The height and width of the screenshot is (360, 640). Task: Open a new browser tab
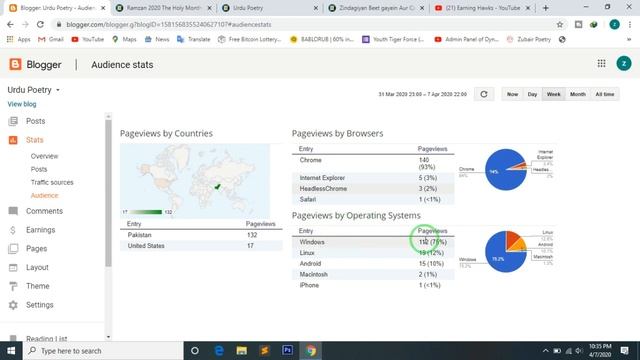pos(546,8)
